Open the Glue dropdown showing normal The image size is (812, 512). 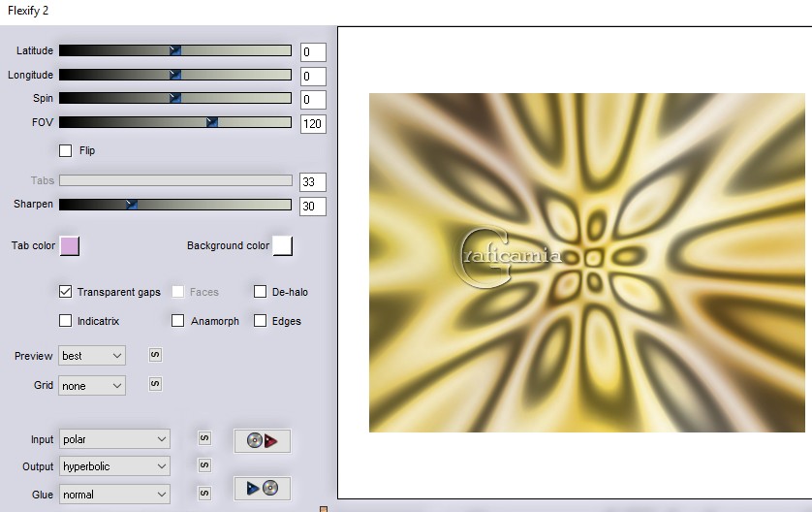tap(114, 495)
